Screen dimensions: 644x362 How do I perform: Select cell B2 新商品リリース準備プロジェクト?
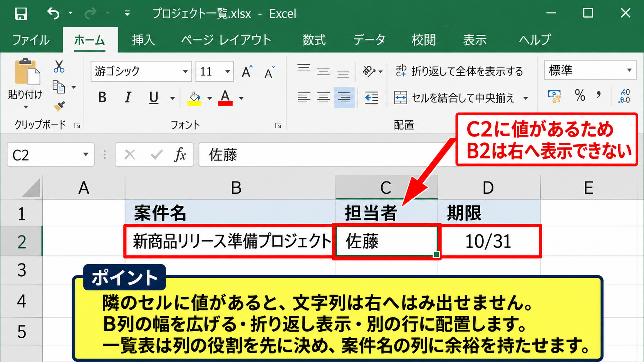230,241
